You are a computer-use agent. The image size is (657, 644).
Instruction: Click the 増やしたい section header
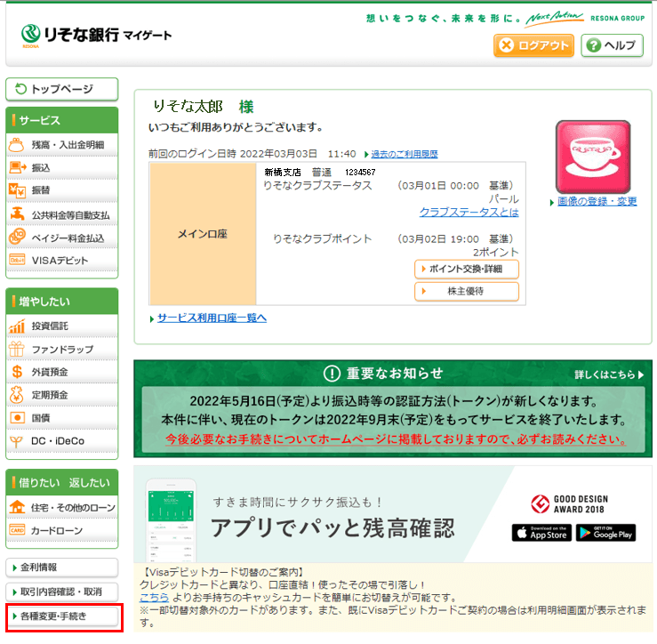[62, 302]
